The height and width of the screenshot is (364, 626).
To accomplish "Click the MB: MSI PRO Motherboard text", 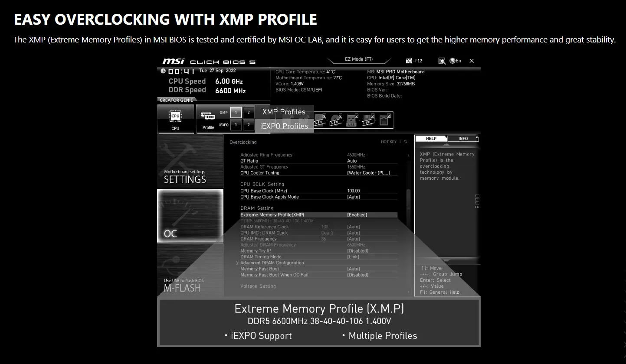I will (396, 72).
